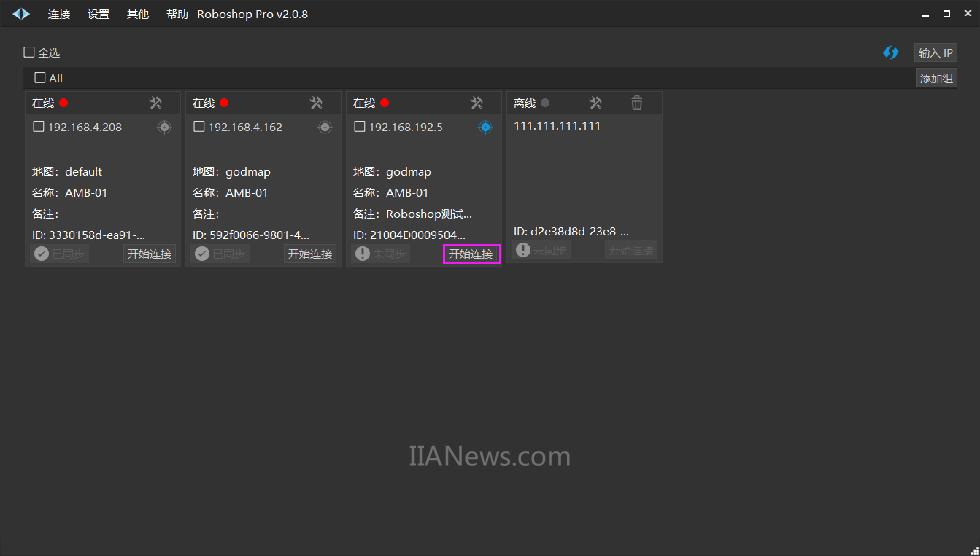Screen dimensions: 980x556
Task: Tick checkbox for robot 192.168.192.5
Action: [x=360, y=127]
